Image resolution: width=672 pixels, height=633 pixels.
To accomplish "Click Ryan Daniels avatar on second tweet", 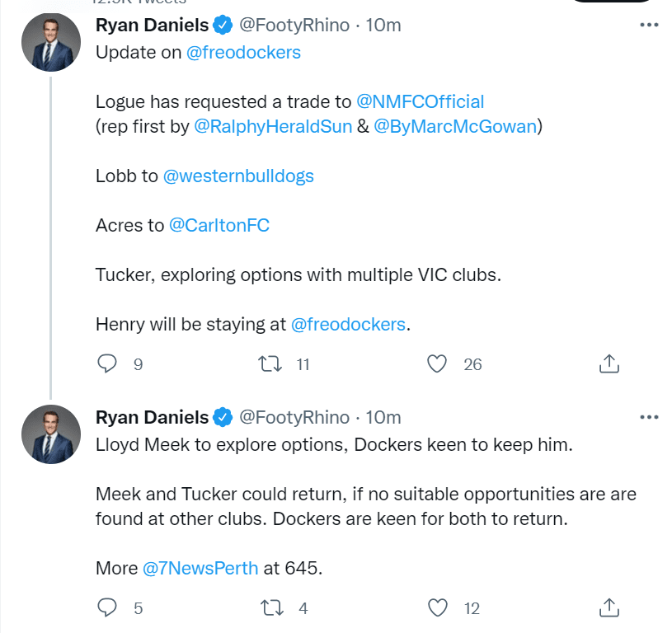I will [x=50, y=434].
